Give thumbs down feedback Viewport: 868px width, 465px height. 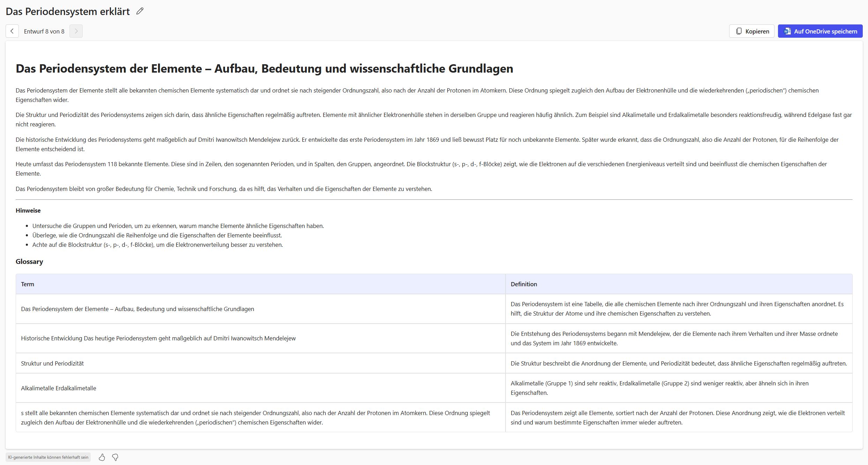point(115,457)
